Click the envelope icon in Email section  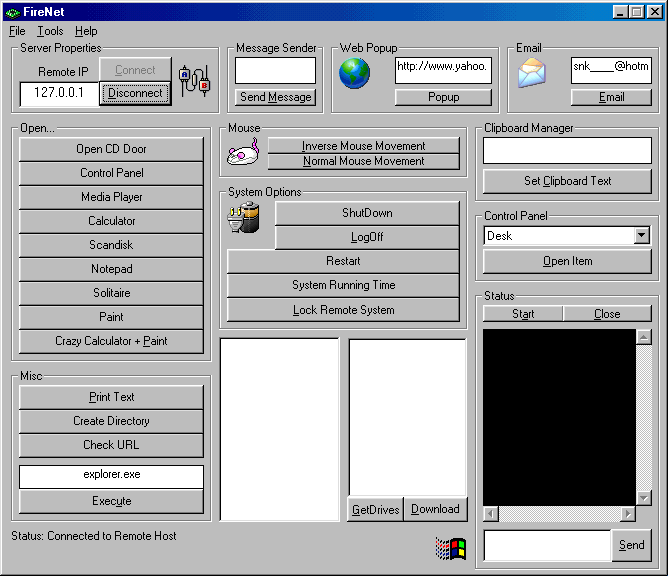(x=532, y=75)
